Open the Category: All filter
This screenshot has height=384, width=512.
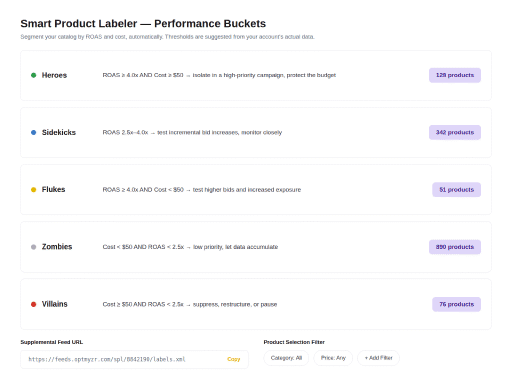[x=286, y=358]
